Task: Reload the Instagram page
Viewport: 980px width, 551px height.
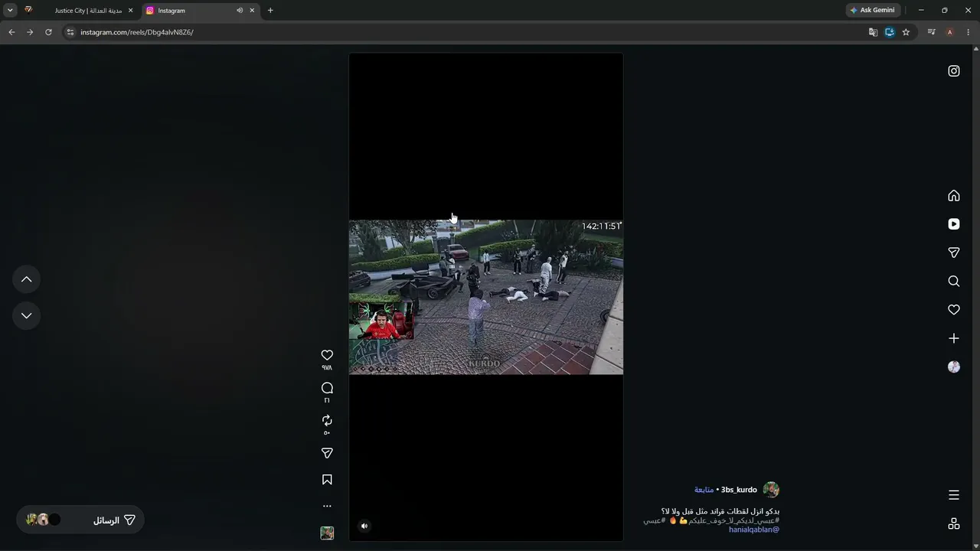Action: [48, 32]
